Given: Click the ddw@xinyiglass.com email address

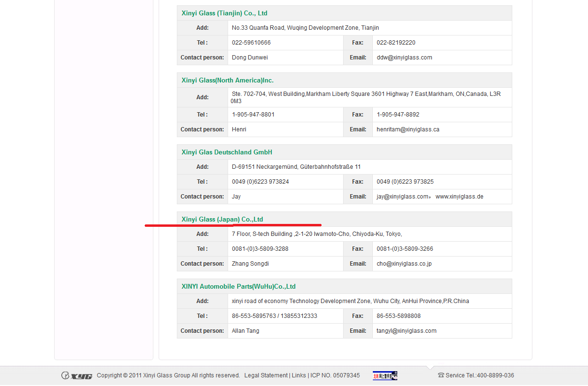Looking at the screenshot, I should 404,58.
